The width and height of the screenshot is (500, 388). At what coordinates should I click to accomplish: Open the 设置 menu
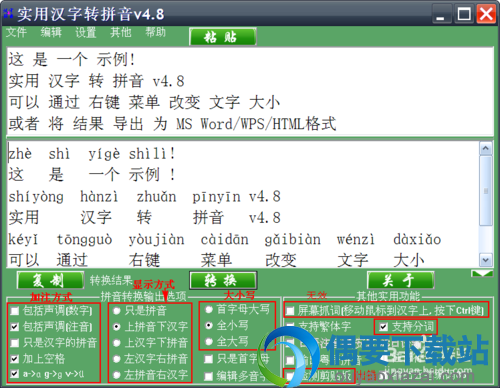[x=86, y=32]
